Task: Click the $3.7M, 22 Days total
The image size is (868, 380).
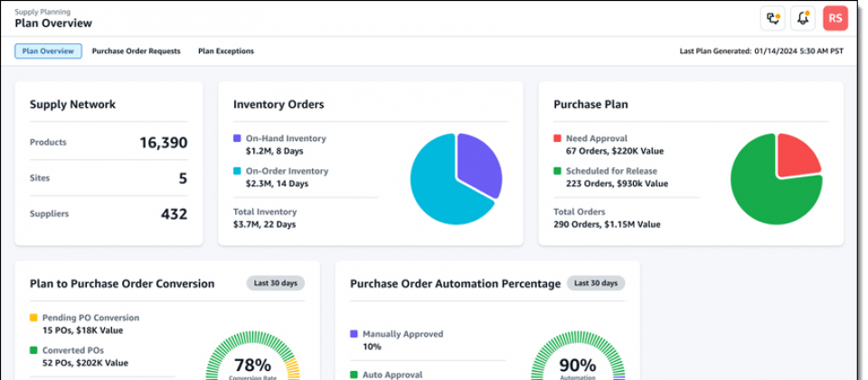Action: point(265,224)
